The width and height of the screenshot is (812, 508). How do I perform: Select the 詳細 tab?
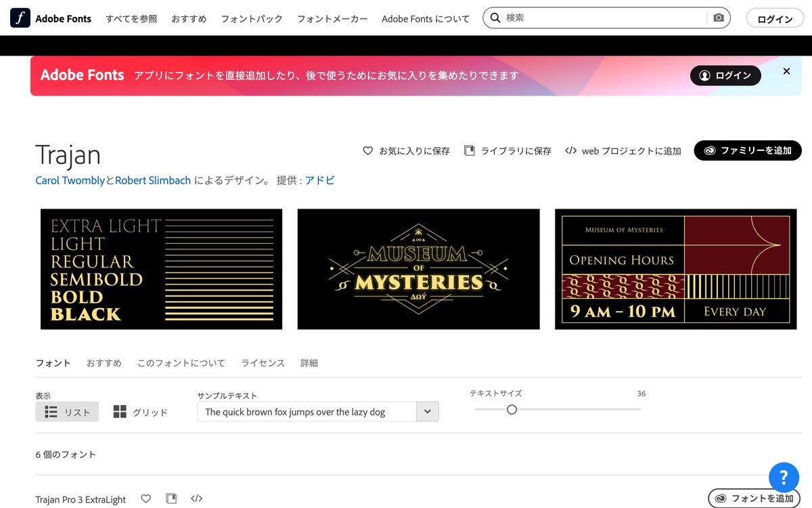(309, 363)
